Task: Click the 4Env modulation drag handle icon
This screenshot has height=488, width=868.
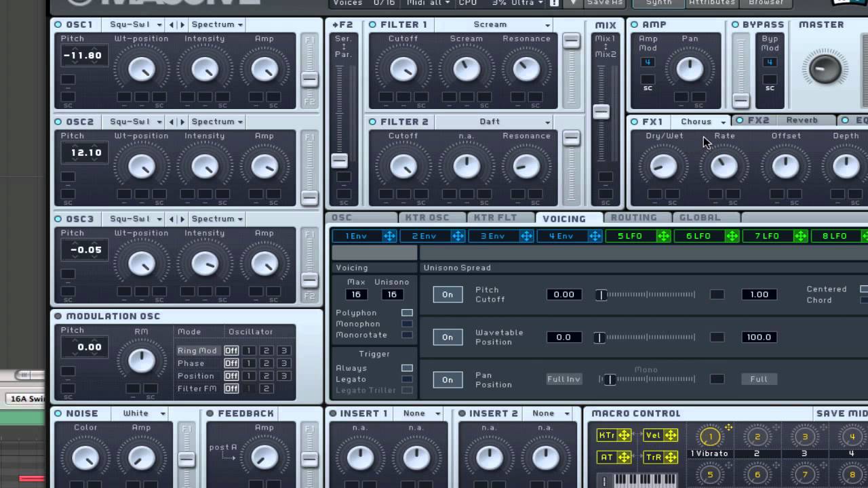Action: point(595,236)
